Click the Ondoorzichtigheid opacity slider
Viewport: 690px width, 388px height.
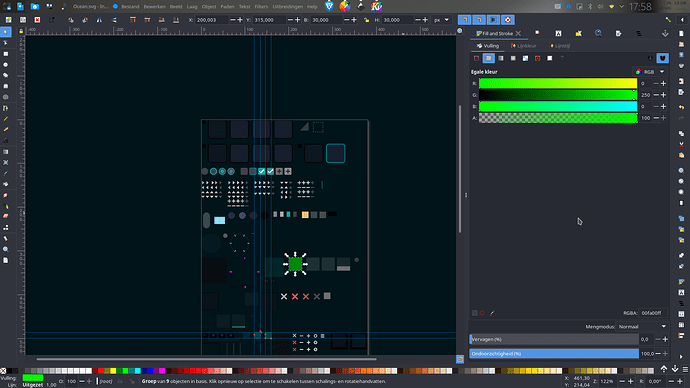554,354
